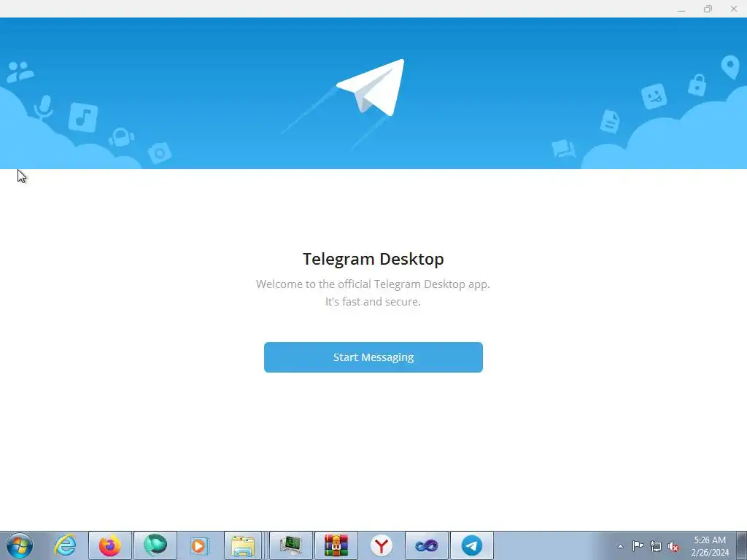The image size is (747, 560).
Task: Open the blue infinity-loop taskbar app
Action: [x=426, y=545]
